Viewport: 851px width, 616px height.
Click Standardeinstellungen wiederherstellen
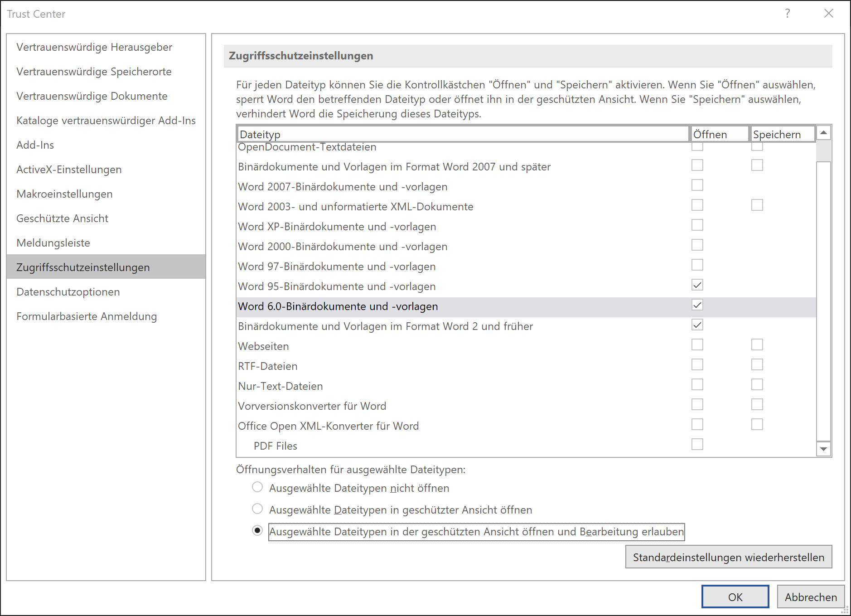[x=728, y=557]
